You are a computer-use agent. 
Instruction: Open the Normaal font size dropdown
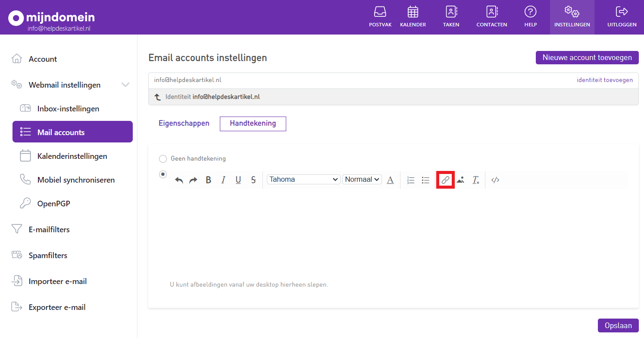coord(362,180)
